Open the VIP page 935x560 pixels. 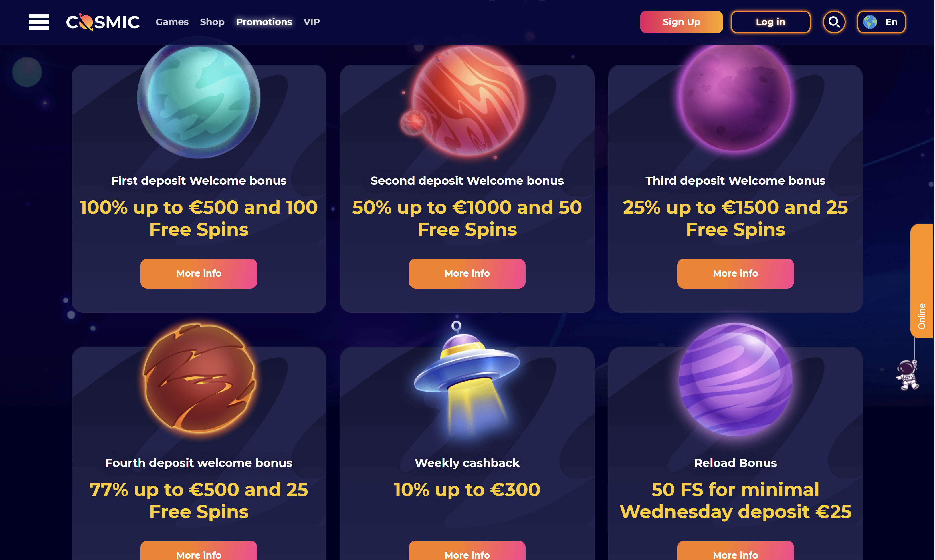click(x=311, y=22)
